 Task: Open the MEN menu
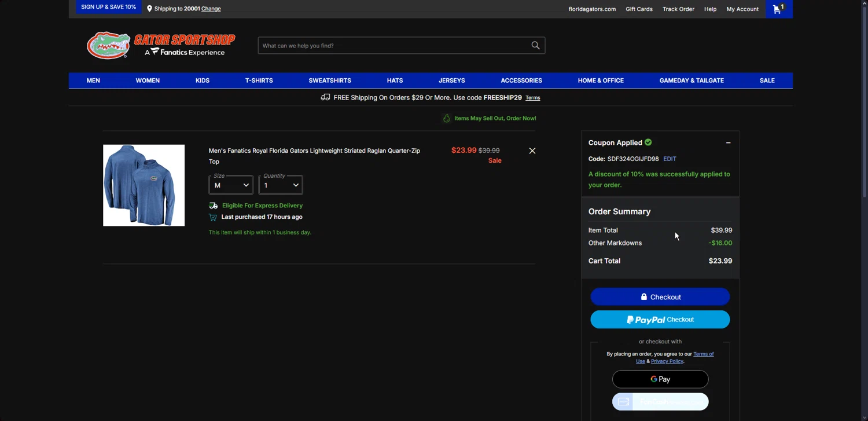pyautogui.click(x=93, y=80)
